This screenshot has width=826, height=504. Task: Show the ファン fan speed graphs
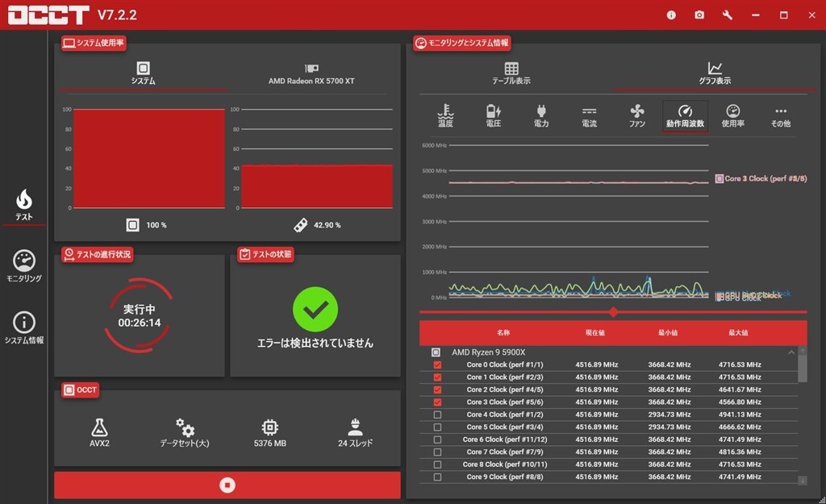coord(637,115)
